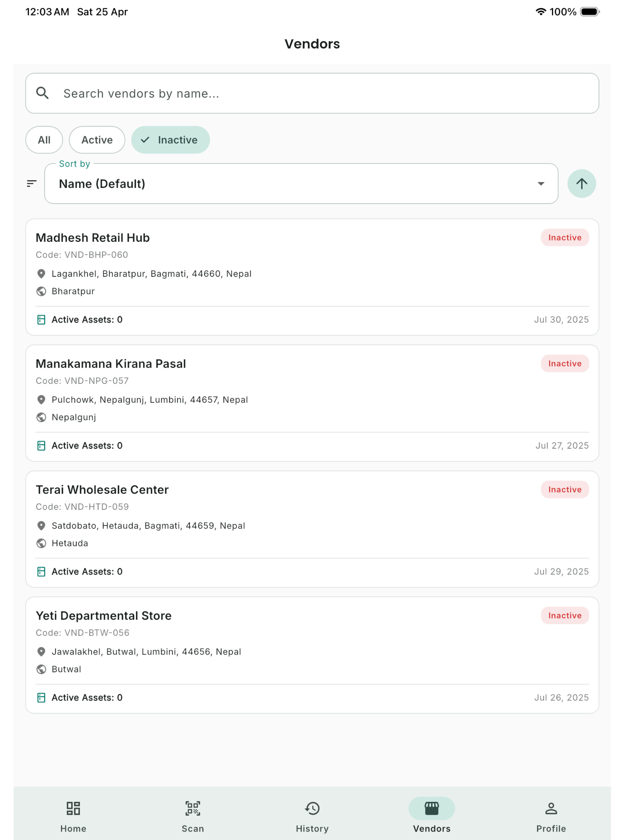Click location pin for Yeti Departmental Store
630x840 pixels.
tap(42, 652)
